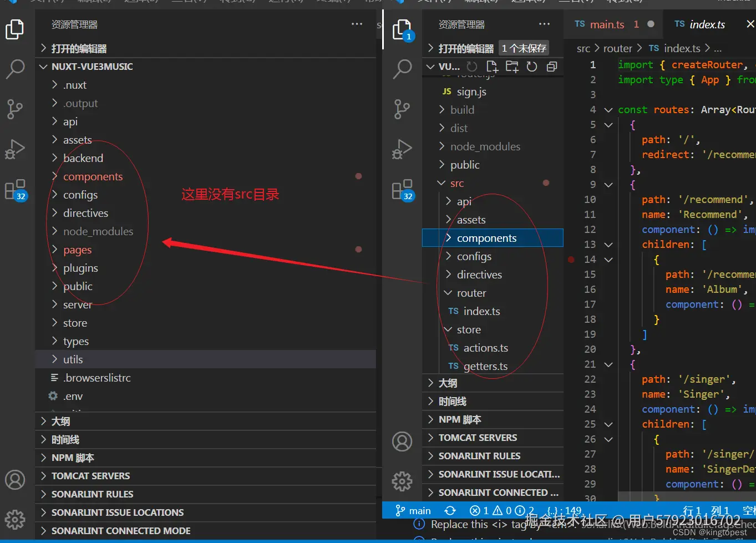The width and height of the screenshot is (756, 543).
Task: Expand 时间线 section in right window
Action: click(493, 401)
